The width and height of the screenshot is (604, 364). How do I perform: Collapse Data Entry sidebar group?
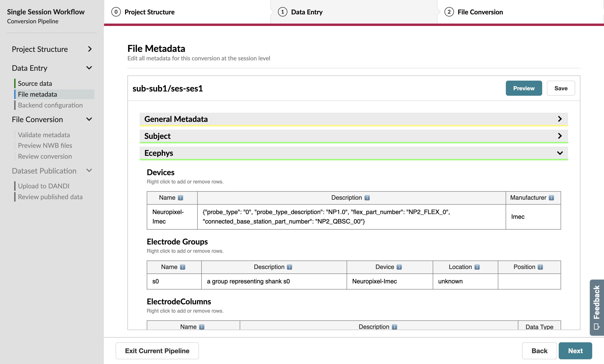pos(52,68)
